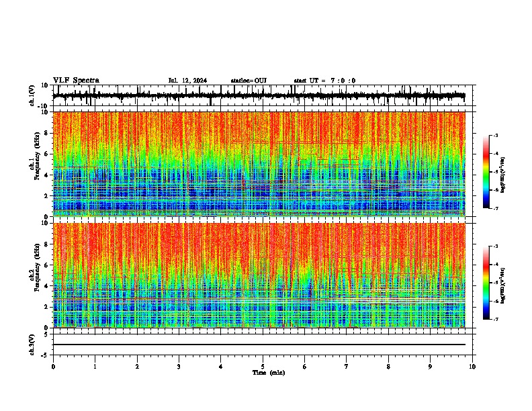Click the "Time (min)" x-axis label
This screenshot has height=411, width=532.
pos(269,373)
